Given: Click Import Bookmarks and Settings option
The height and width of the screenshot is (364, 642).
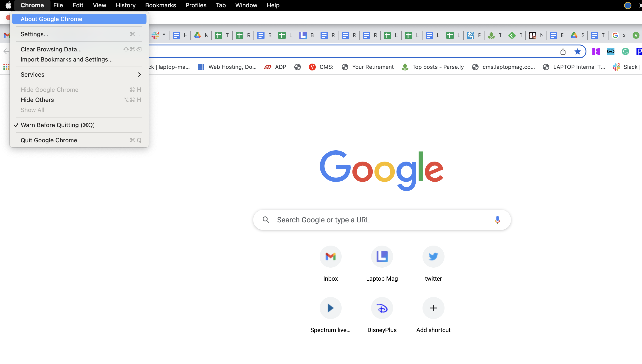Looking at the screenshot, I should pos(66,59).
